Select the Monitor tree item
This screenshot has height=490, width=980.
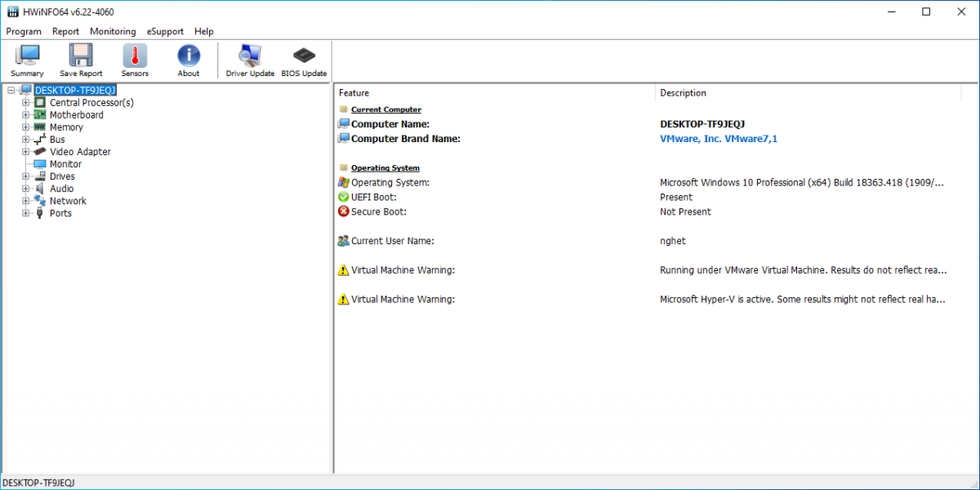pos(65,164)
